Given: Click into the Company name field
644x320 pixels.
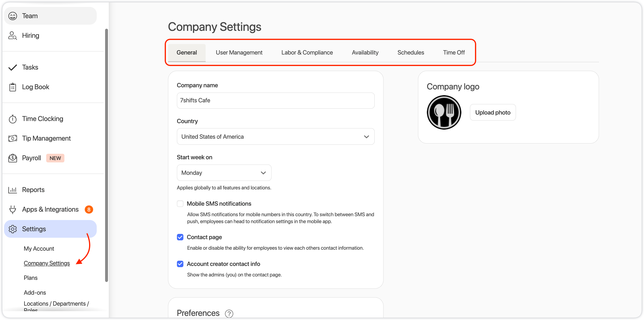Looking at the screenshot, I should (x=275, y=100).
